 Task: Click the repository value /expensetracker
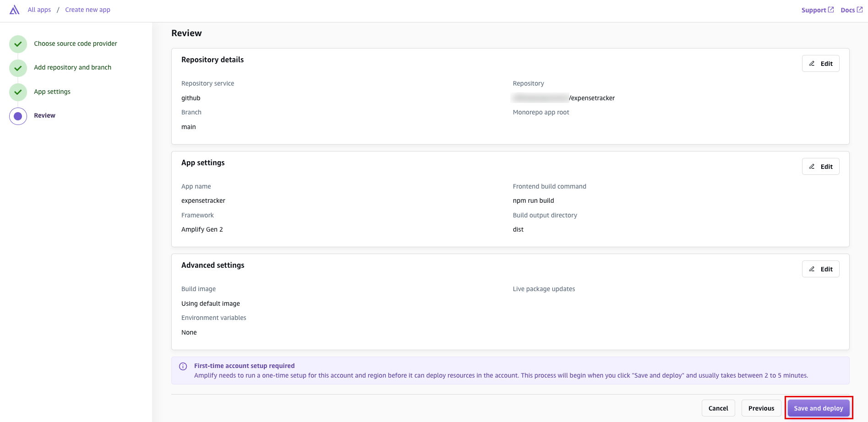[592, 98]
